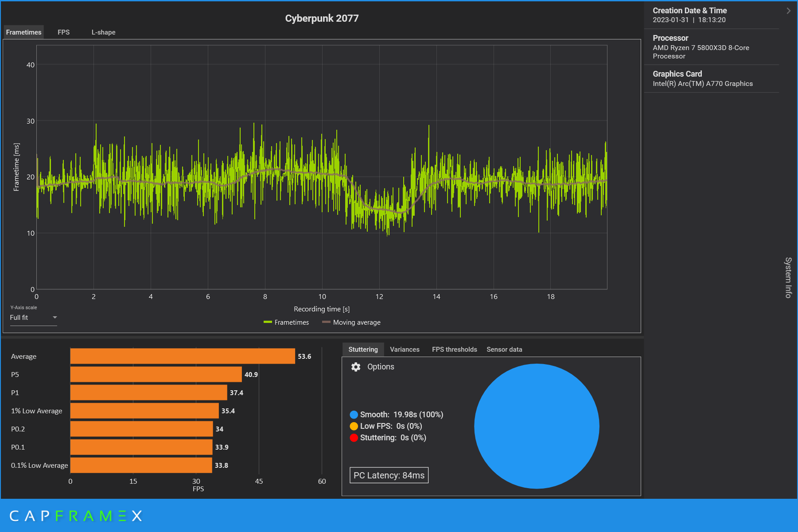This screenshot has width=798, height=532.
Task: Click the Graphics Card heading
Action: tap(677, 74)
